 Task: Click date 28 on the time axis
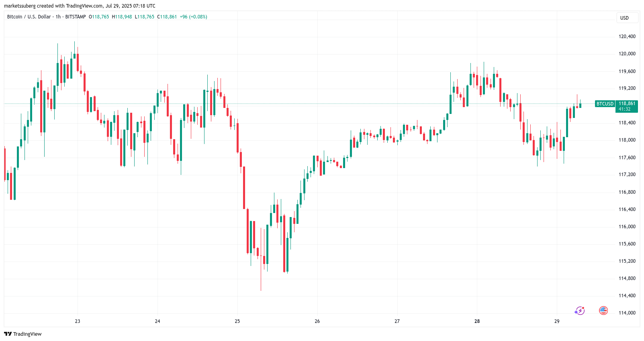point(477,321)
